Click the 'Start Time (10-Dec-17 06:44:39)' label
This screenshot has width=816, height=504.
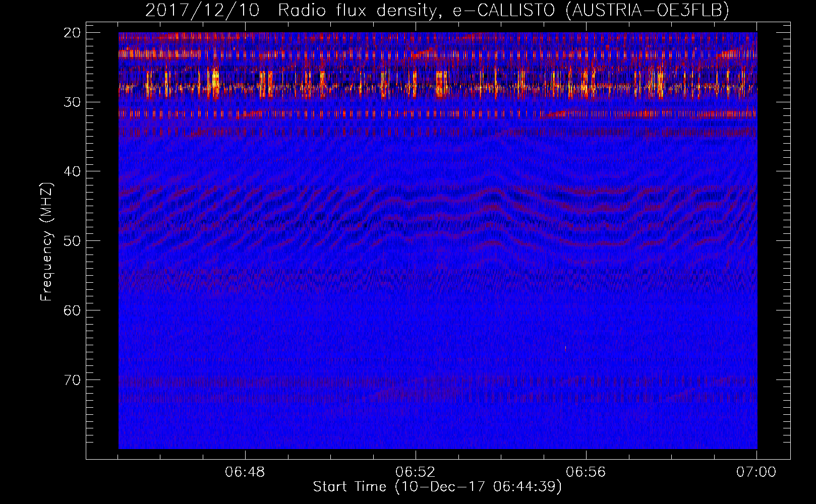(437, 487)
